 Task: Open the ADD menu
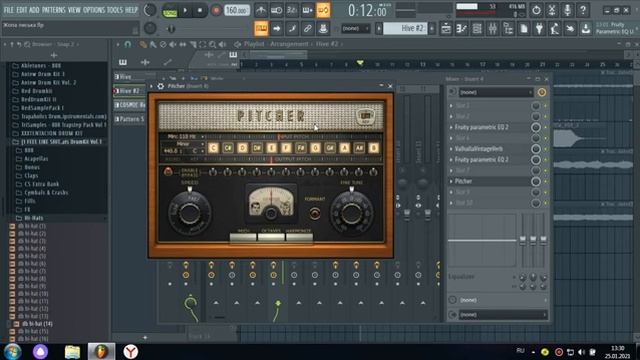click(x=34, y=10)
